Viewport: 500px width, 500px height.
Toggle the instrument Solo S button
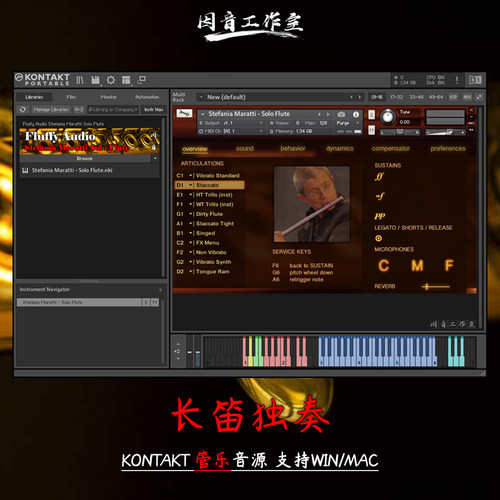point(371,115)
